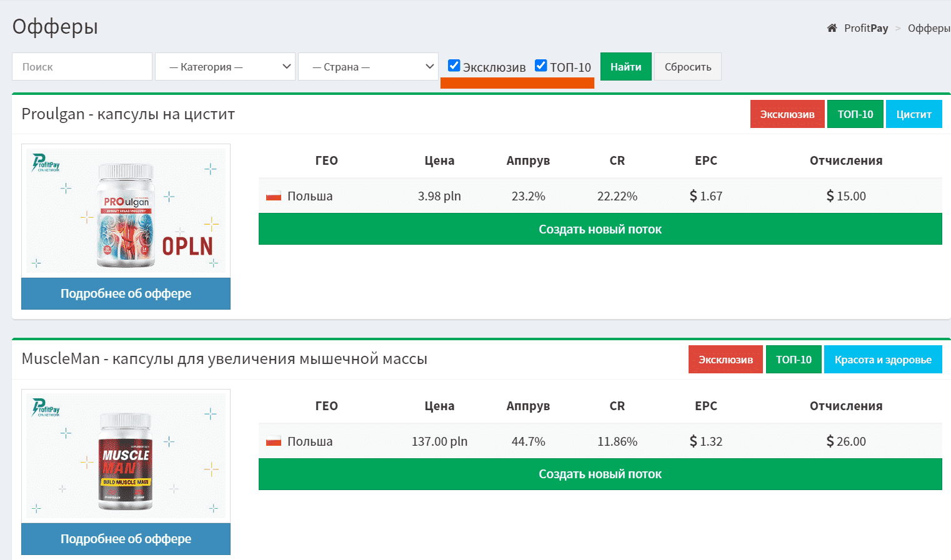Click ProfitPay logo on MuscleMan image
This screenshot has height=560, width=951.
point(46,408)
